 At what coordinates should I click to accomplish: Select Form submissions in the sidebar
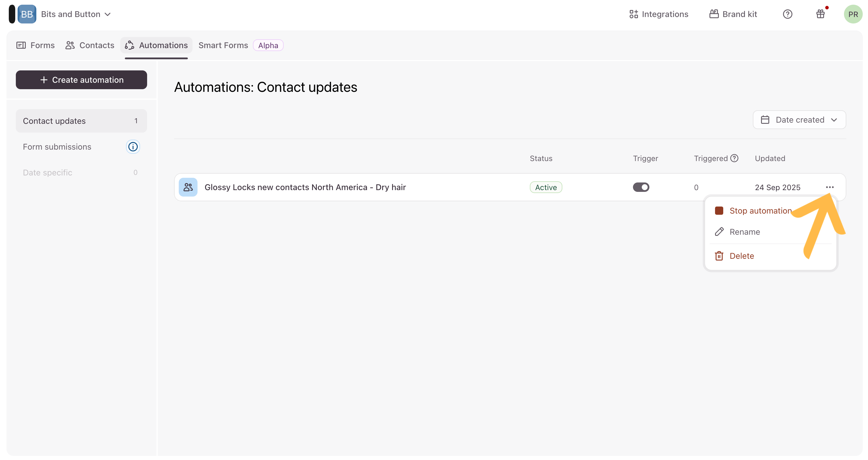pos(57,147)
